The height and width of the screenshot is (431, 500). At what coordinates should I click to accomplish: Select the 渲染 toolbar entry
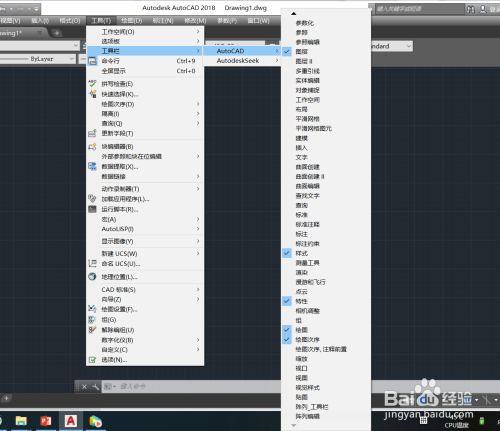[326, 272]
